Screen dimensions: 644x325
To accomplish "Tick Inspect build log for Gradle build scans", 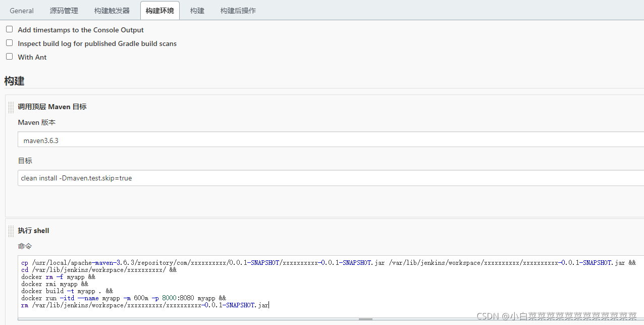I will coord(10,43).
